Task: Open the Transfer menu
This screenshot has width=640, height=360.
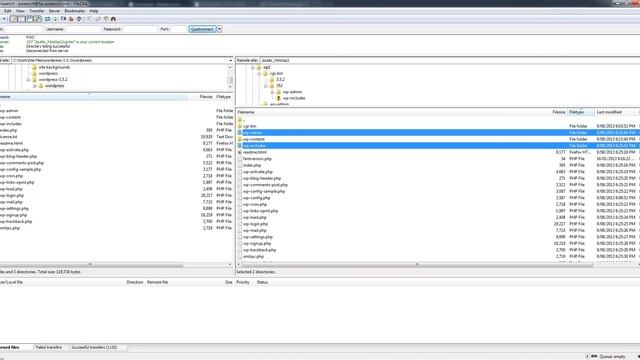Action: point(37,11)
